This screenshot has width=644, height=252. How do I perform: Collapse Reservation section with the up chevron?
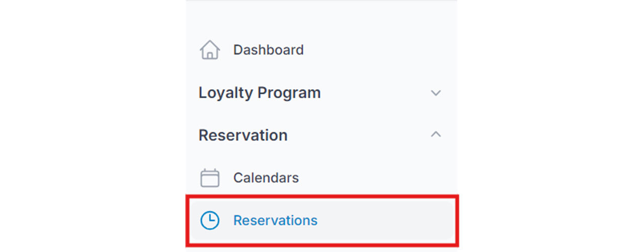[436, 135]
